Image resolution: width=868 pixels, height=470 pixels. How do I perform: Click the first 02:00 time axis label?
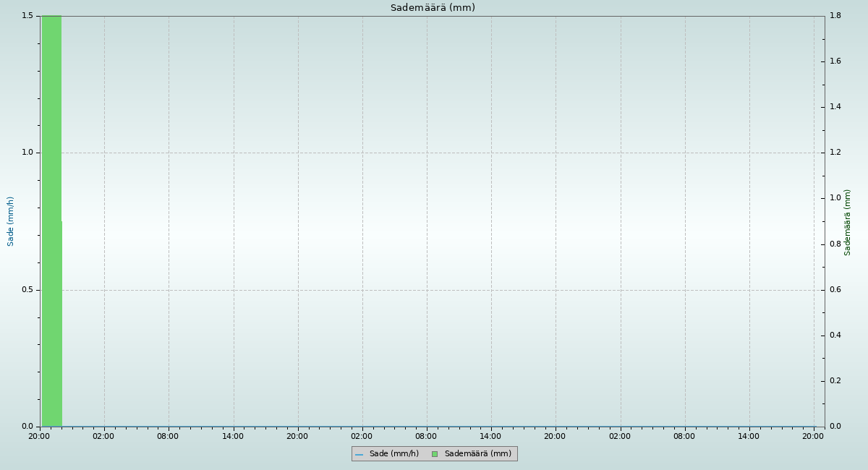[103, 436]
